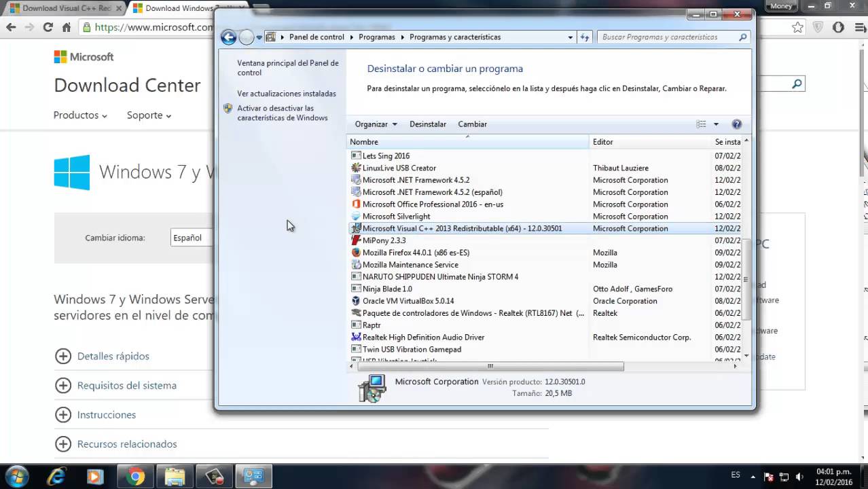Viewport: 868px width, 489px height.
Task: Click Chrome home button
Action: [66, 27]
